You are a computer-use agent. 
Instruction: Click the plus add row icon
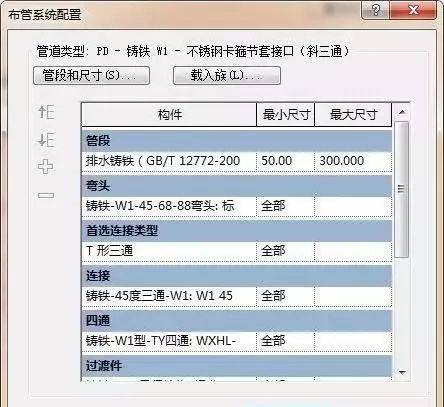point(46,166)
